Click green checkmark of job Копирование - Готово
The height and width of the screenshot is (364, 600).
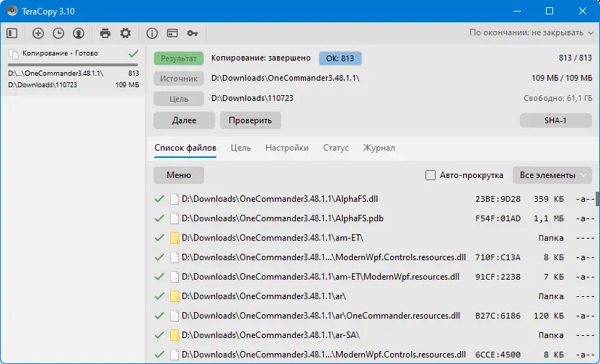133,54
